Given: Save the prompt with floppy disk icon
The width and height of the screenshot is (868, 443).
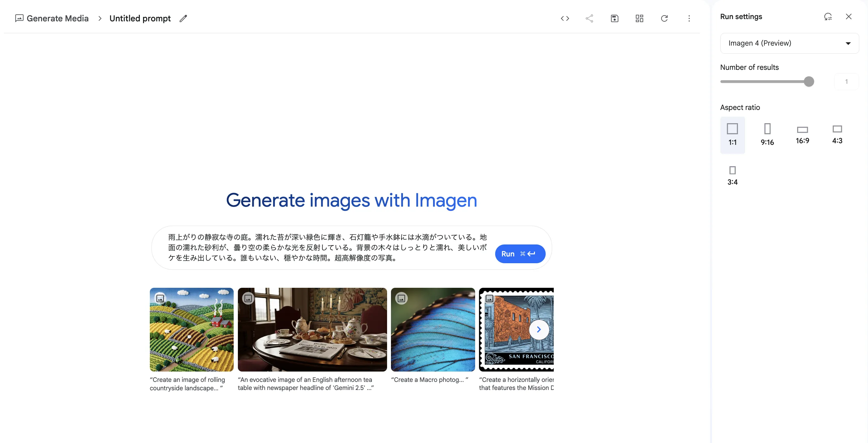Looking at the screenshot, I should coord(614,18).
